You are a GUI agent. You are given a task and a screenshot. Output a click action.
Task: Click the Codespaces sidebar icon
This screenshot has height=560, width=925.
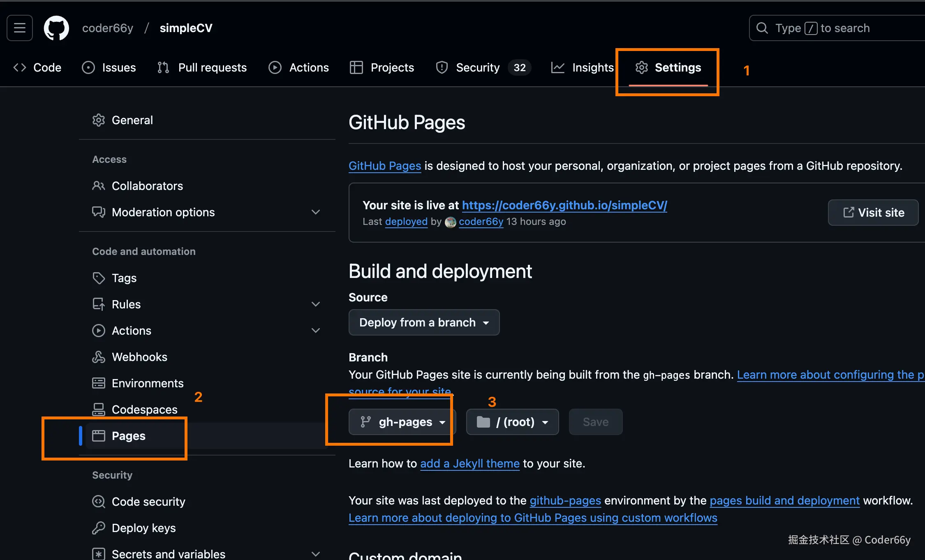[99, 410]
